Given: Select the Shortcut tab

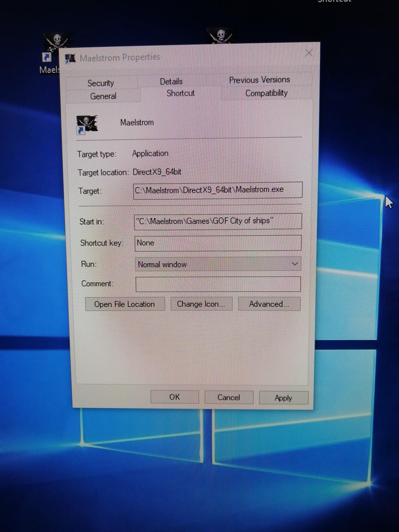Looking at the screenshot, I should [181, 93].
